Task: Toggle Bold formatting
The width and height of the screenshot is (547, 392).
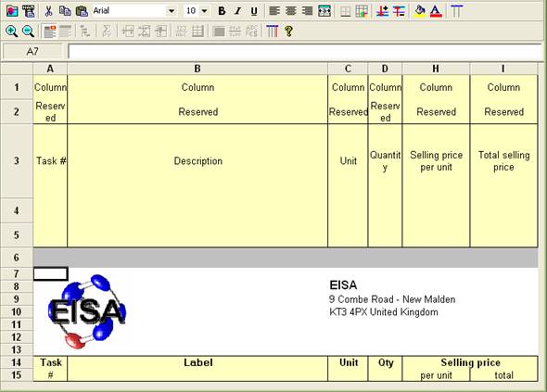Action: (222, 11)
